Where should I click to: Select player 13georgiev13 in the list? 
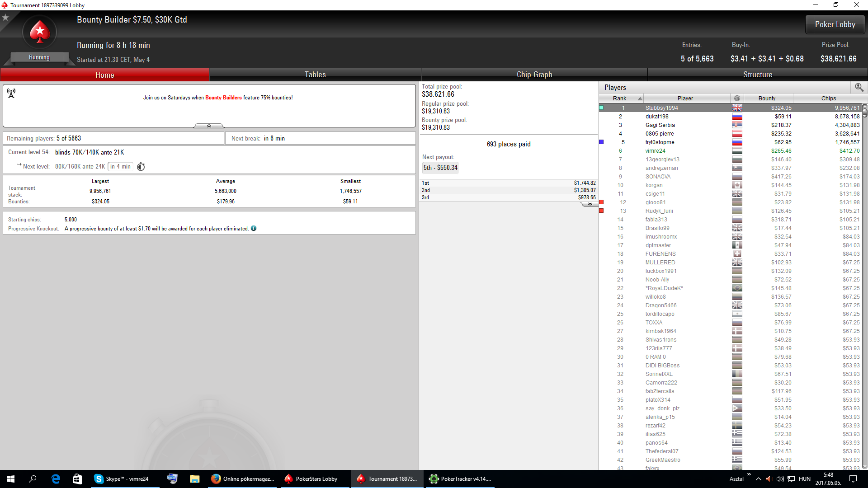point(731,160)
